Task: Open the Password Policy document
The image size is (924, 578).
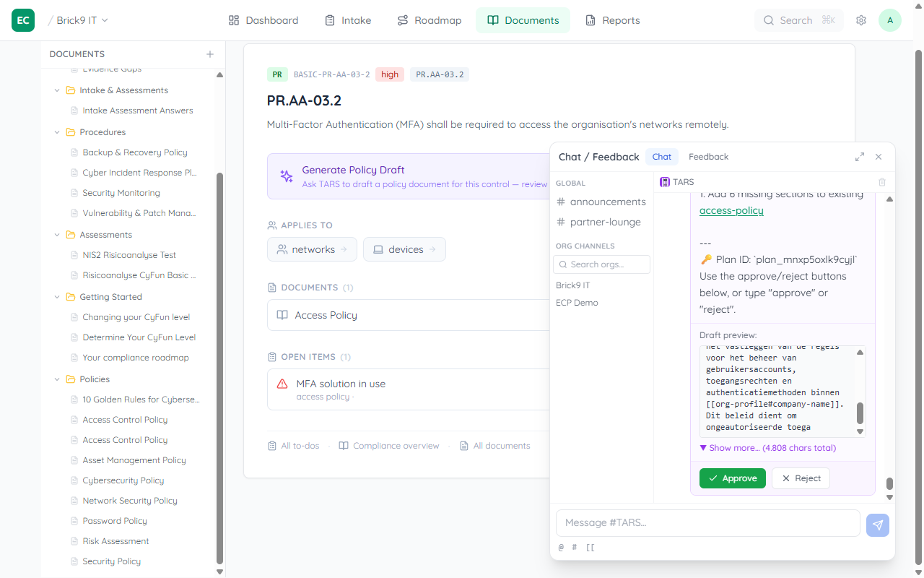Action: (115, 521)
